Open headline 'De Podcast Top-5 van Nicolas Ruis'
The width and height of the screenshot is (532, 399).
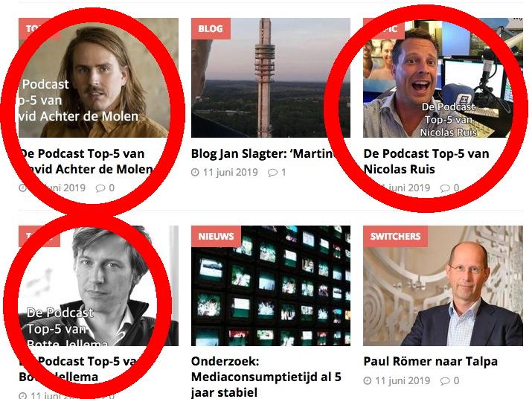pos(426,162)
